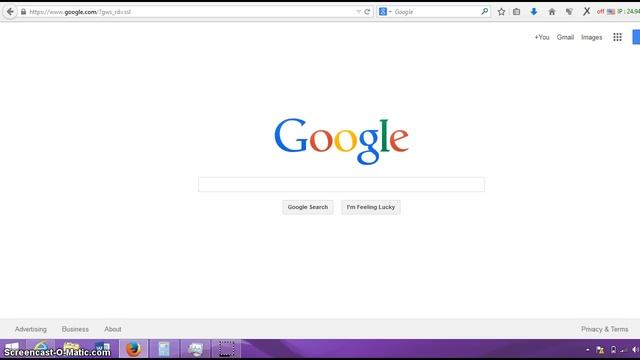Reload the page with the refresh icon
The image size is (640, 360).
(x=367, y=12)
